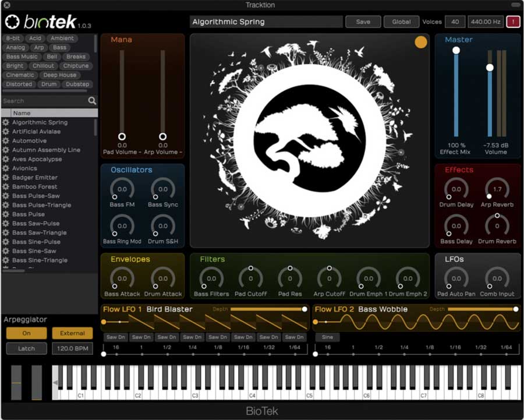The image size is (524, 420).
Task: Click the Distorted category tag
Action: pos(19,84)
